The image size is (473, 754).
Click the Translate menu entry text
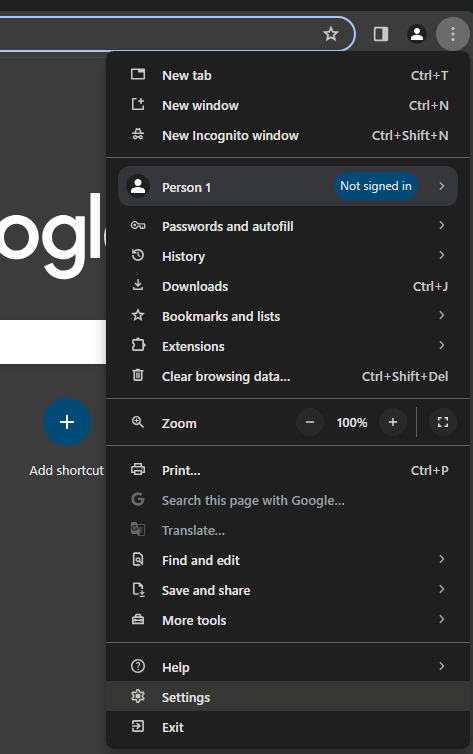tap(193, 530)
